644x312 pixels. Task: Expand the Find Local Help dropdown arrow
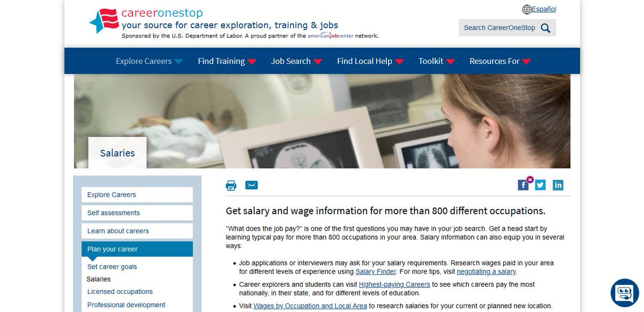[399, 62]
